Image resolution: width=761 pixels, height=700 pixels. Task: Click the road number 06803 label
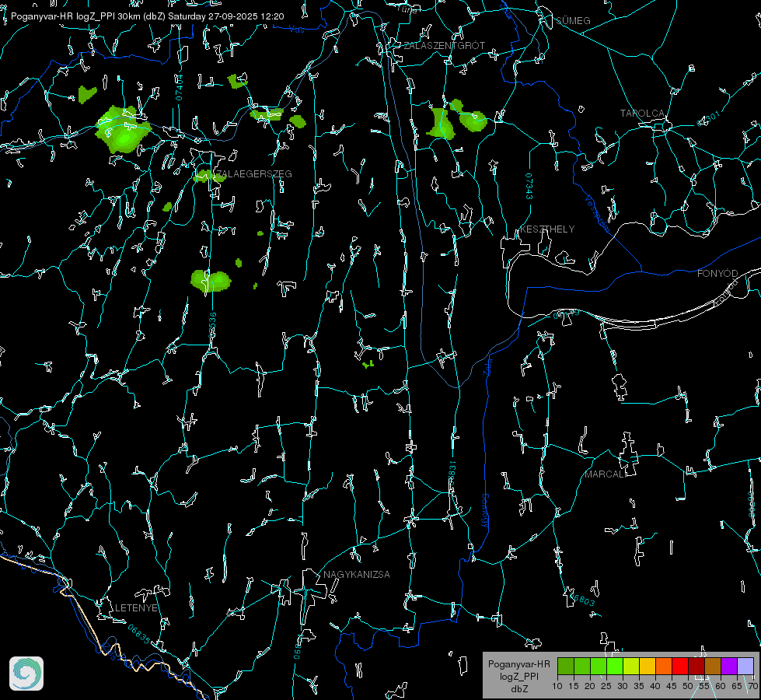click(581, 598)
